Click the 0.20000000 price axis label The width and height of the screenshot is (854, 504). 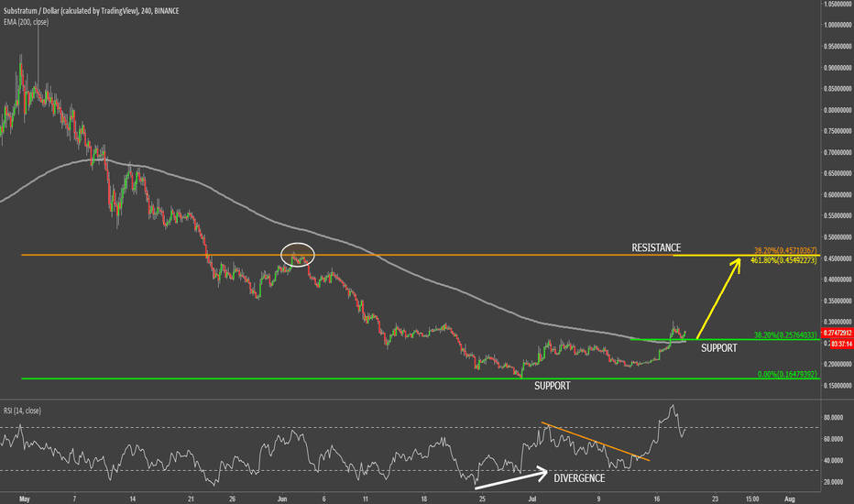click(838, 365)
